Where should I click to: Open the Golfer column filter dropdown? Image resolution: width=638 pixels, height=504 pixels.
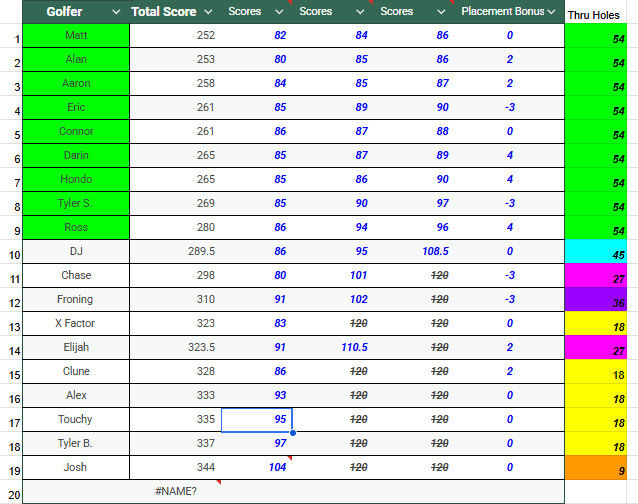click(x=116, y=12)
